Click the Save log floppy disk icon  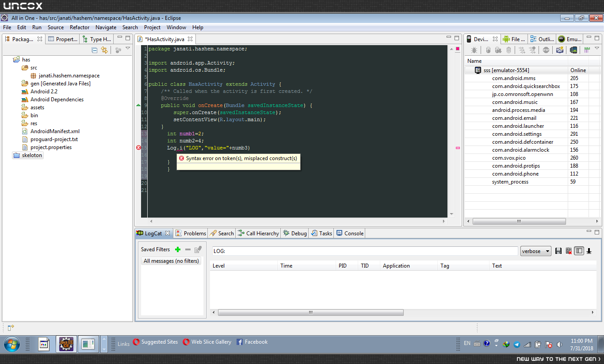(558, 251)
